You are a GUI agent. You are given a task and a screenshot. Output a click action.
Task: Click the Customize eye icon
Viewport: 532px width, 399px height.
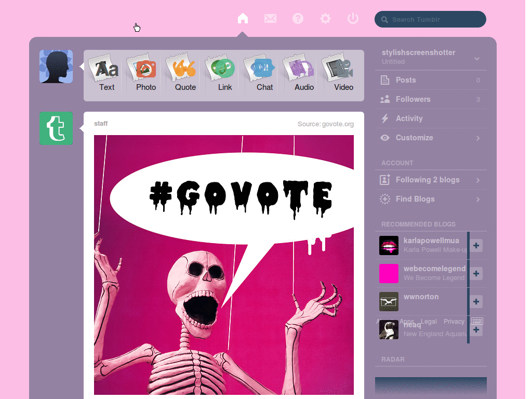[385, 138]
